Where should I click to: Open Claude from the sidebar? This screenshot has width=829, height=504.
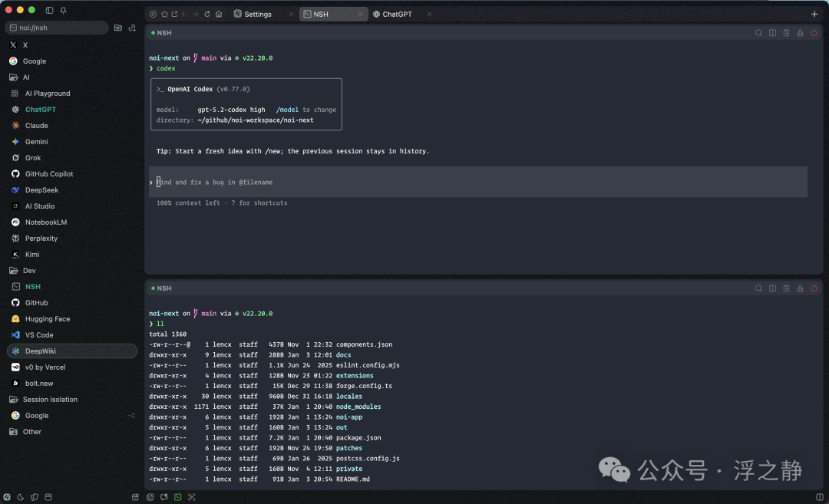pos(72,126)
